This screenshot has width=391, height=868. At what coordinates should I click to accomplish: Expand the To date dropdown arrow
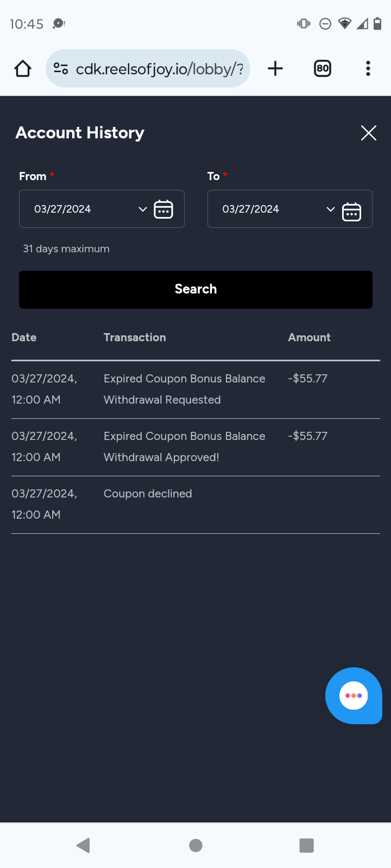coord(331,209)
